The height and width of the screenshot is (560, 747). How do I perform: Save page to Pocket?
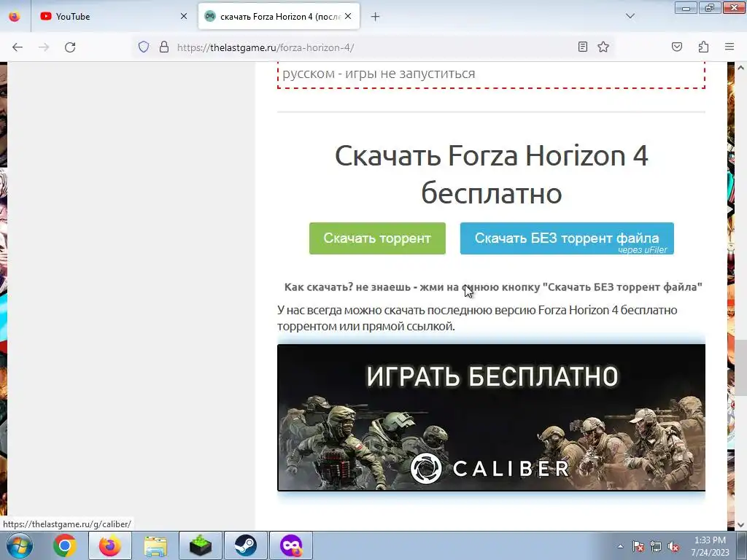677,47
